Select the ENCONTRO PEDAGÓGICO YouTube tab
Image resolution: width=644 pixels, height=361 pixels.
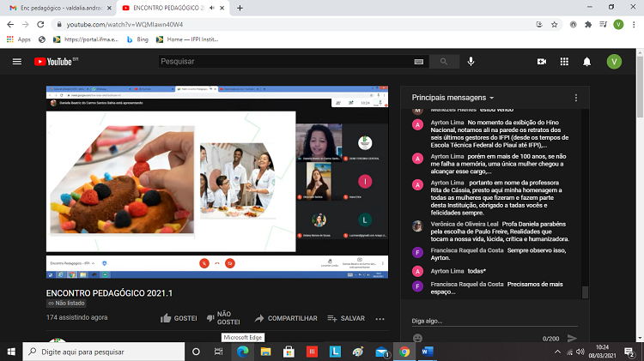pos(168,8)
